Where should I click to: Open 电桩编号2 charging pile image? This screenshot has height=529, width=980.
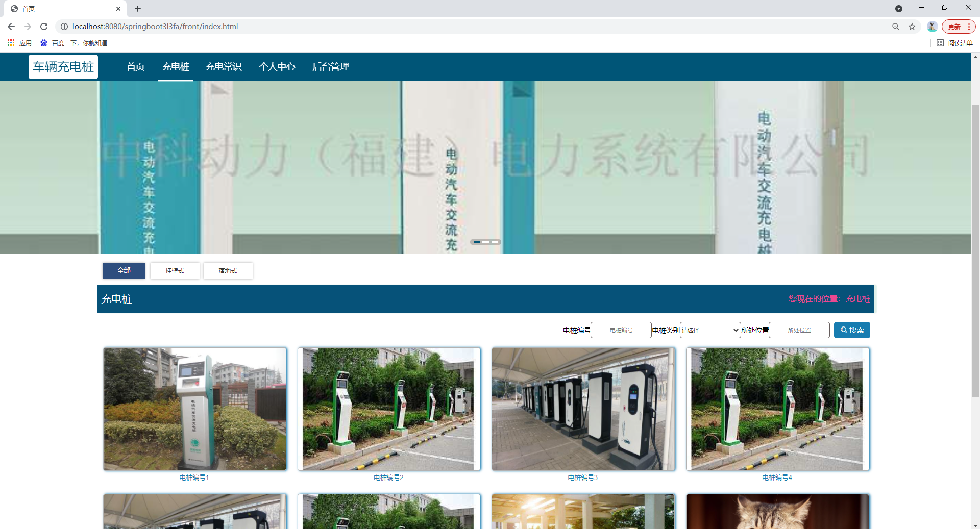pyautogui.click(x=389, y=409)
